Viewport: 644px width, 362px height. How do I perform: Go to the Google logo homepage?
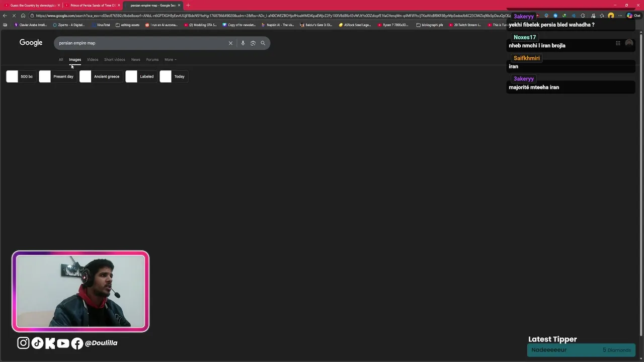31,43
